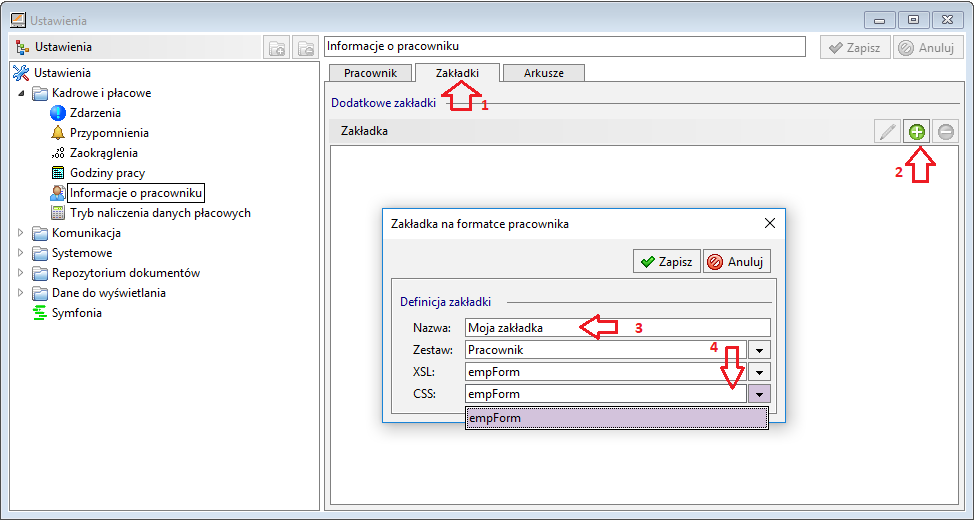Click the add folder toolbar icon
Screen dimensions: 978x524
pyautogui.click(x=276, y=47)
